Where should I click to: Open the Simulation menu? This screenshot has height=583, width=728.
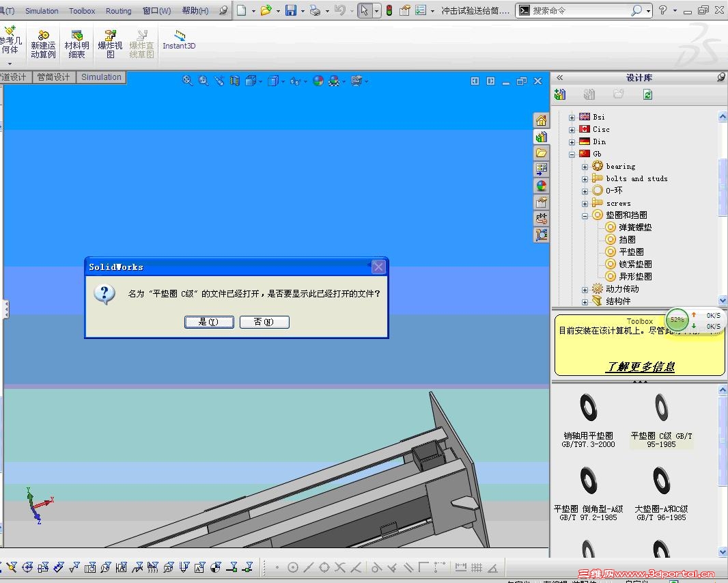tap(42, 11)
